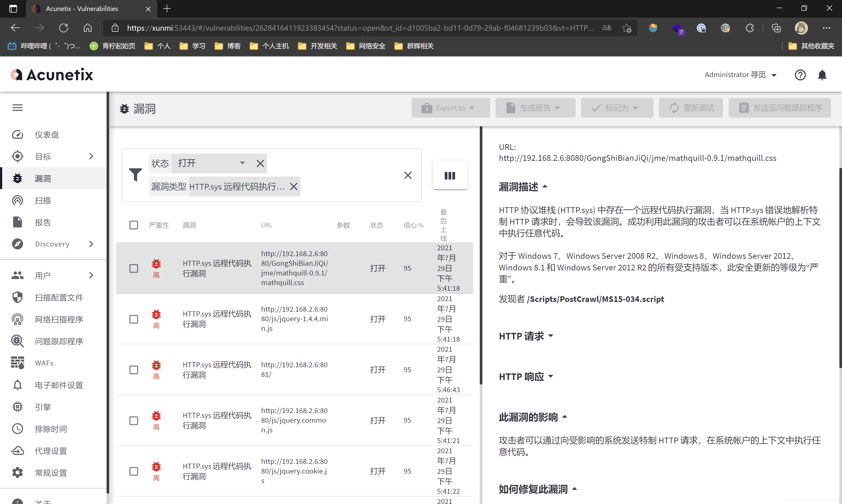
Task: Expand the Discovery submenu chevron
Action: (91, 244)
